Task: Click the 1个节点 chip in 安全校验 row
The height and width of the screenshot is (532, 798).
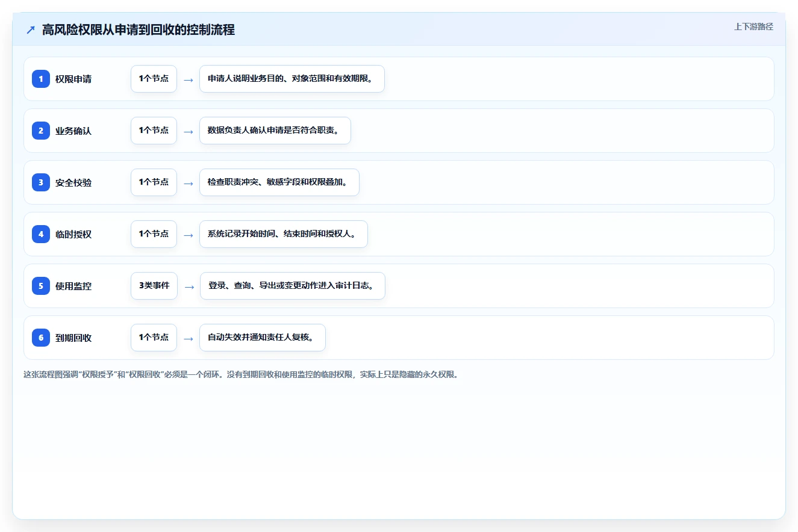Action: 154,182
